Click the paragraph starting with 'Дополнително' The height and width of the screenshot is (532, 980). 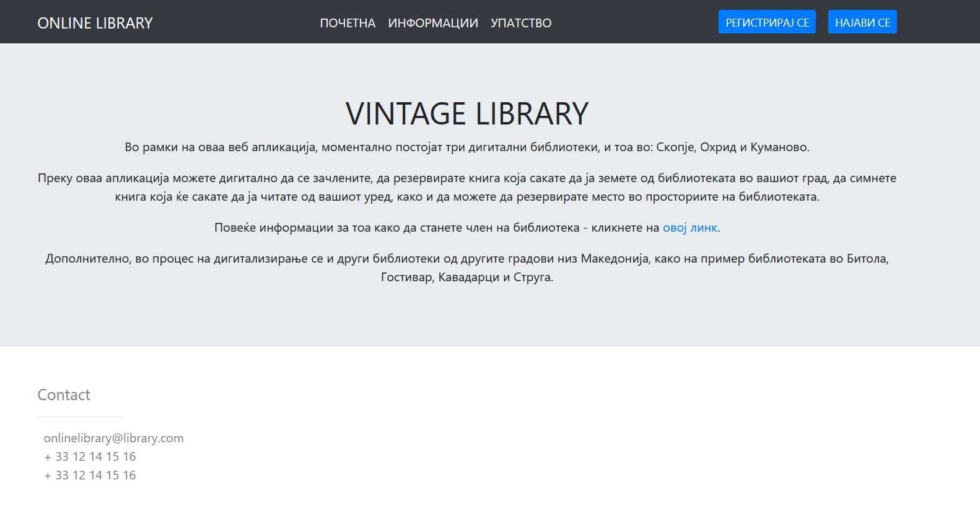tap(466, 268)
